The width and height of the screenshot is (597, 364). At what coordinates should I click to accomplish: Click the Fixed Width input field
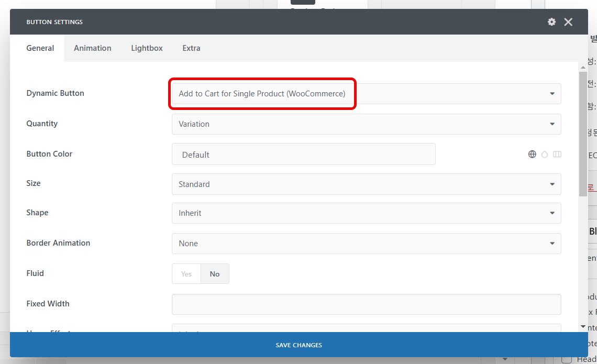point(366,304)
